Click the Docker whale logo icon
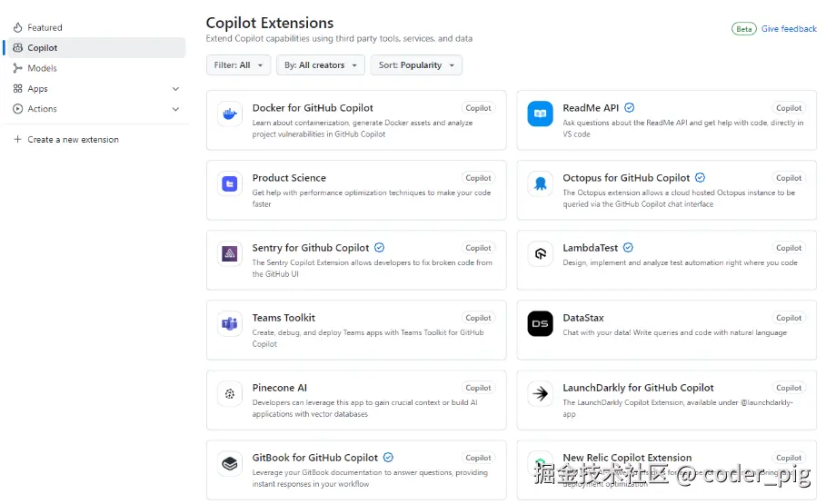 (230, 114)
